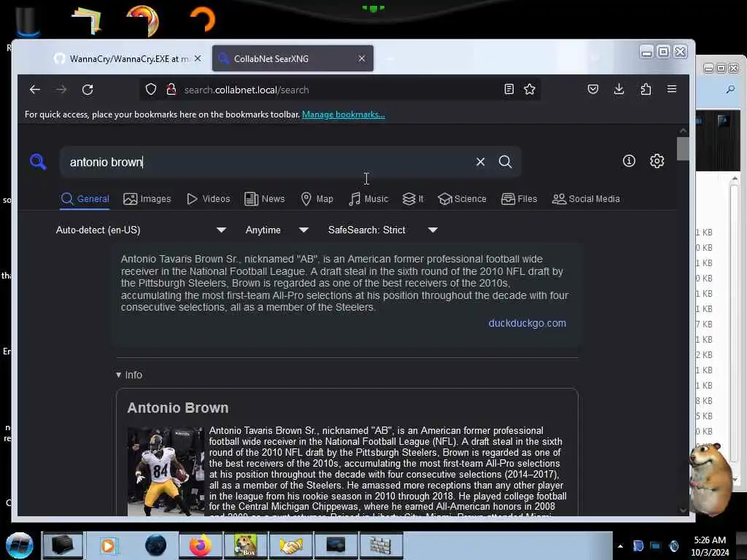Viewport: 747px width, 560px height.
Task: Select the News search category
Action: coord(264,199)
